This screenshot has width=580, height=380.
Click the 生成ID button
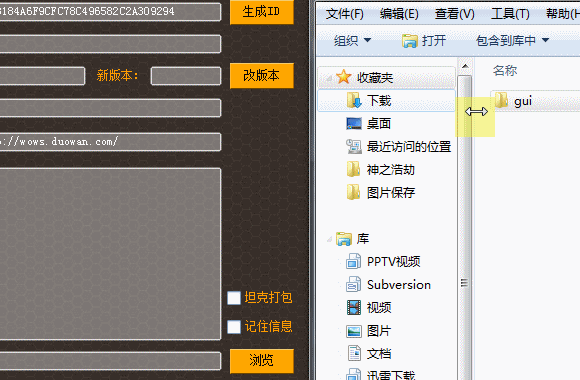point(262,11)
